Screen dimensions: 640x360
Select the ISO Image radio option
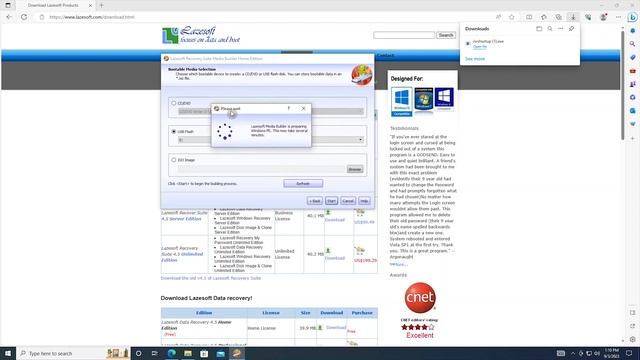pyautogui.click(x=174, y=160)
